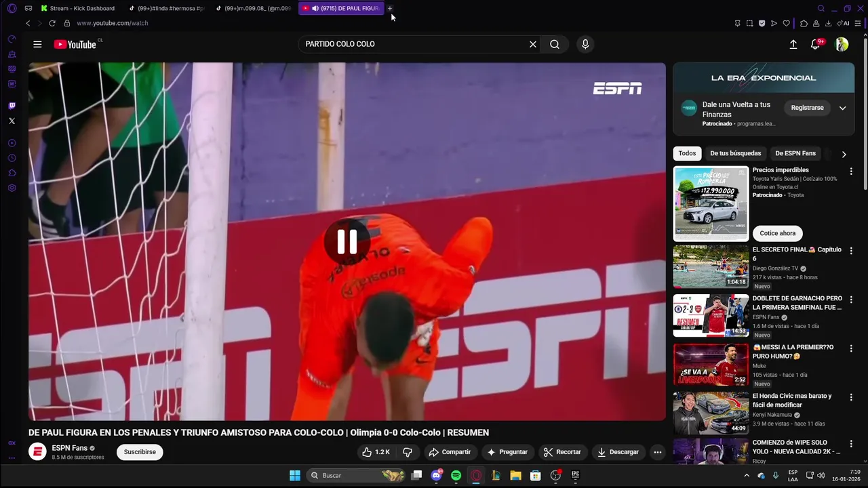
Task: Switch to m.099.08_ TikTok tab
Action: [254, 8]
